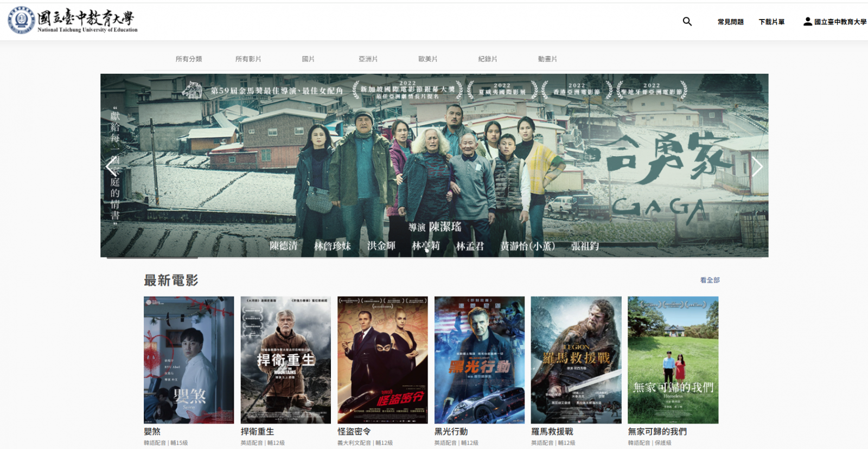The height and width of the screenshot is (449, 868).
Task: Open 黑光行動 movie poster
Action: click(x=480, y=360)
